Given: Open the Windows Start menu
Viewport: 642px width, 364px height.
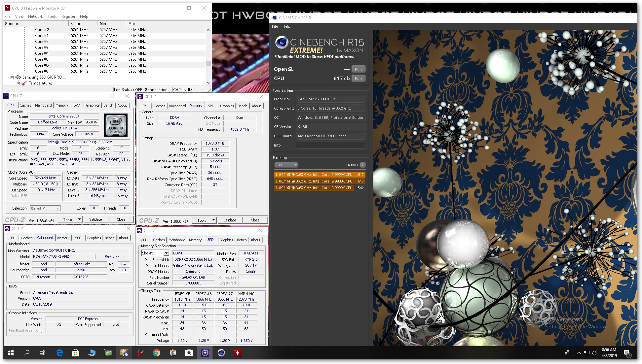Looking at the screenshot, I should (x=11, y=353).
